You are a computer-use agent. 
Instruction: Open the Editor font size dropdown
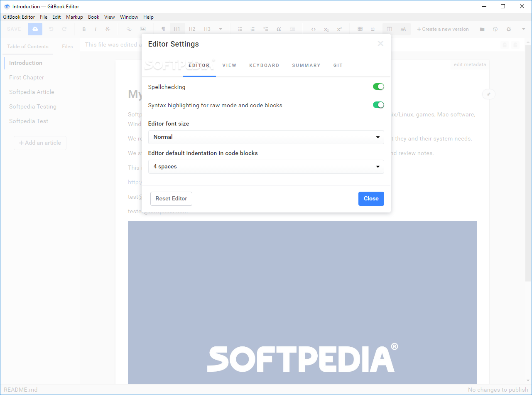(x=266, y=137)
